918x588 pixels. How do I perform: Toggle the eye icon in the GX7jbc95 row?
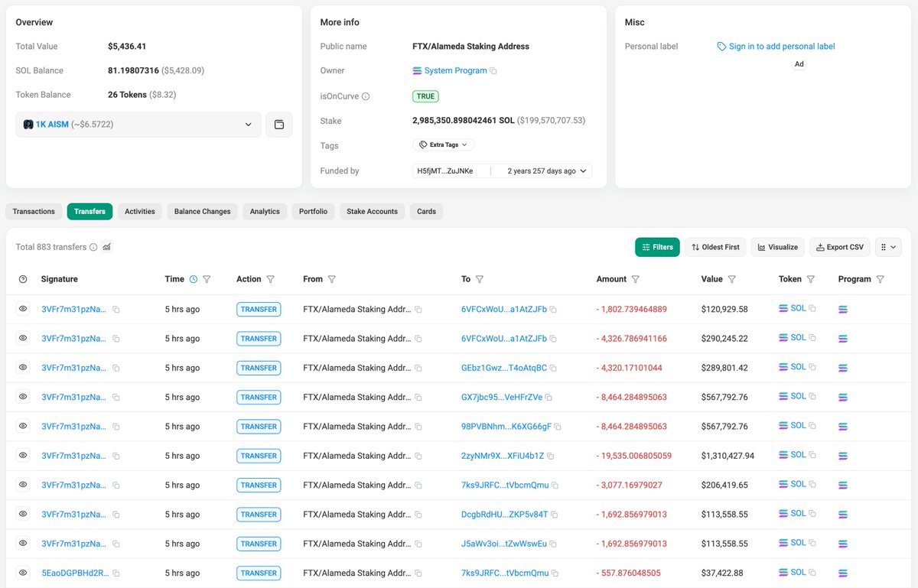(23, 397)
